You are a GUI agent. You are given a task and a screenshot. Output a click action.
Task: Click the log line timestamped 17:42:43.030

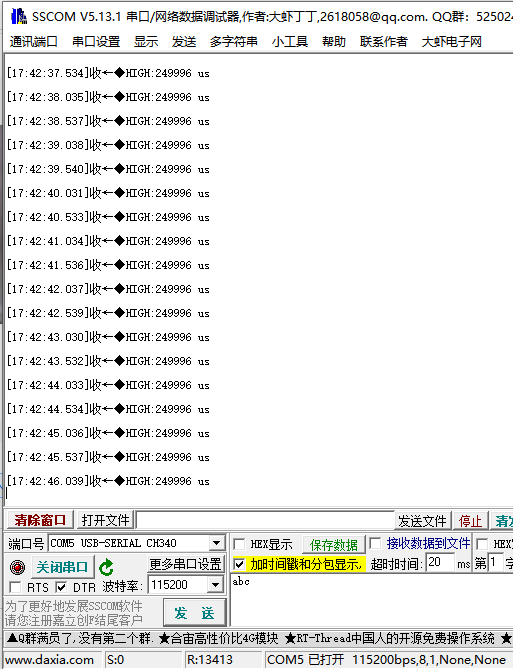tap(108, 337)
